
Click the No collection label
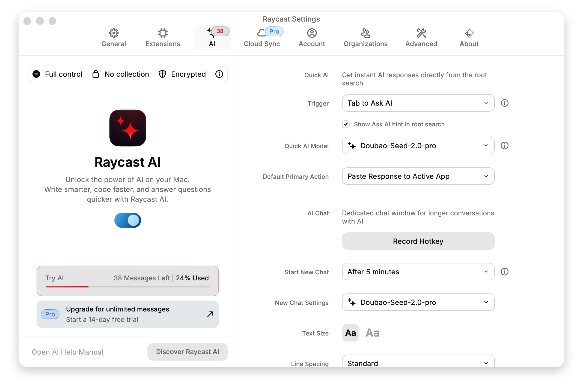coord(127,74)
